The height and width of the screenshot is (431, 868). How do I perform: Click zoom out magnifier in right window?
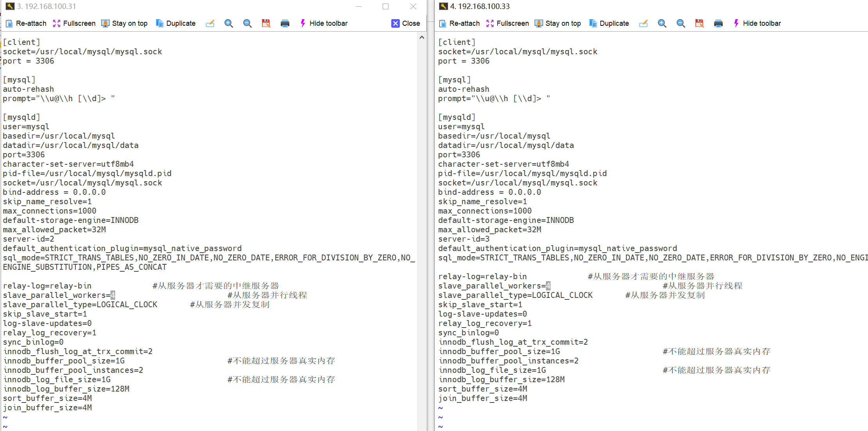[681, 23]
